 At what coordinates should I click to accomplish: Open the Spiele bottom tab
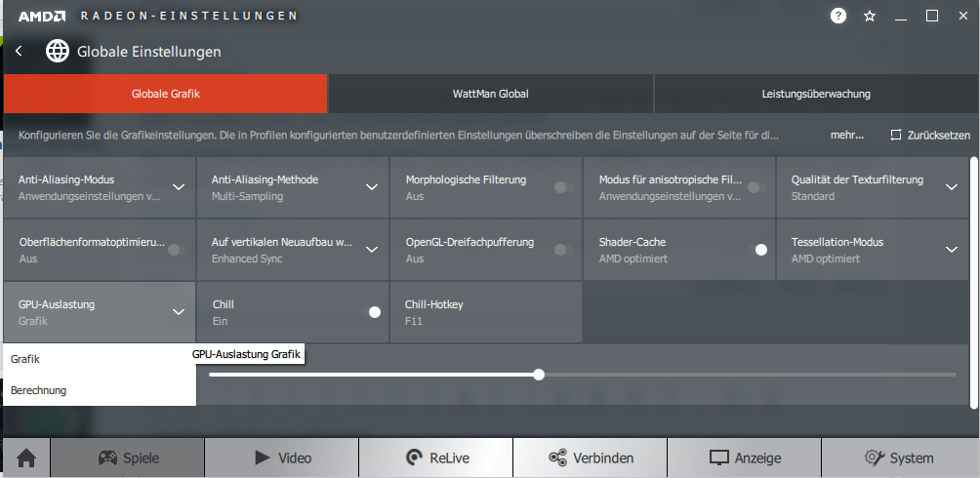coord(128,458)
